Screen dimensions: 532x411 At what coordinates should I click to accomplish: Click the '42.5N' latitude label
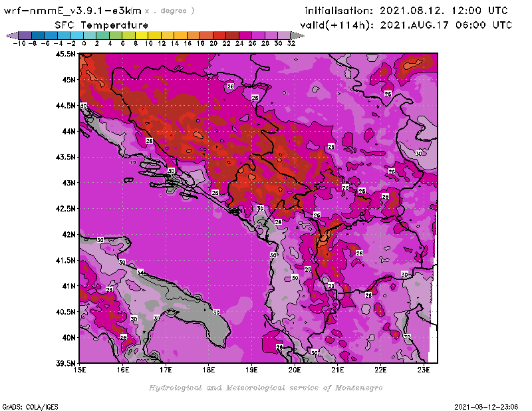[x=65, y=209]
